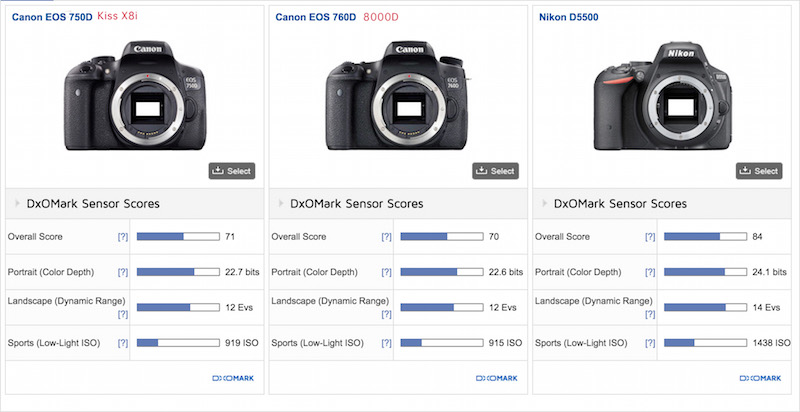
Task: Click the D5500 Landscape Dynamic Range bar
Action: coord(706,307)
